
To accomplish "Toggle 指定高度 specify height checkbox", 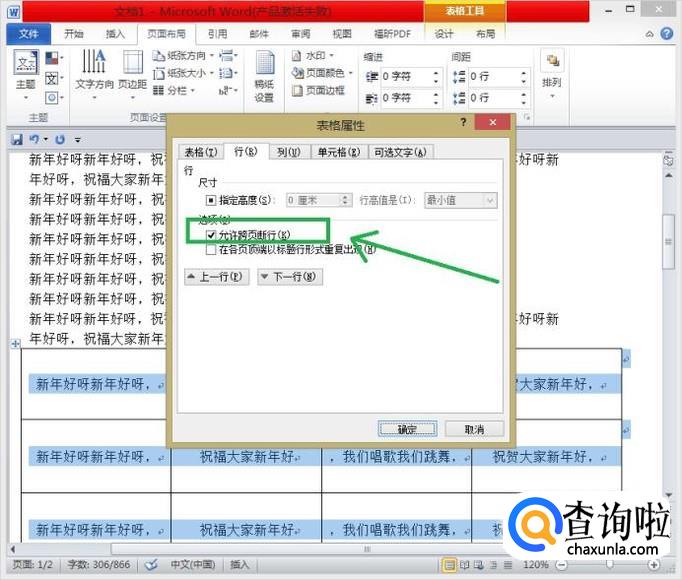I will (211, 201).
